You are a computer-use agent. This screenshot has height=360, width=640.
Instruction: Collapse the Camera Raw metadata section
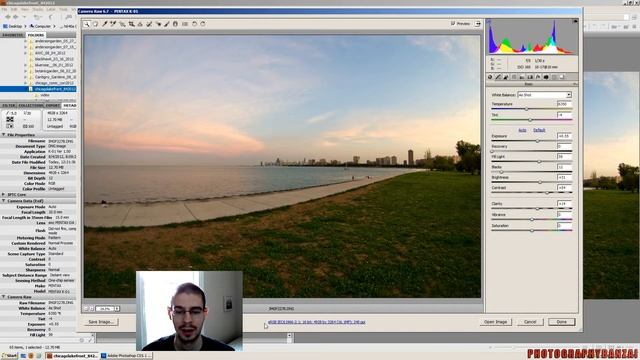click(x=4, y=297)
